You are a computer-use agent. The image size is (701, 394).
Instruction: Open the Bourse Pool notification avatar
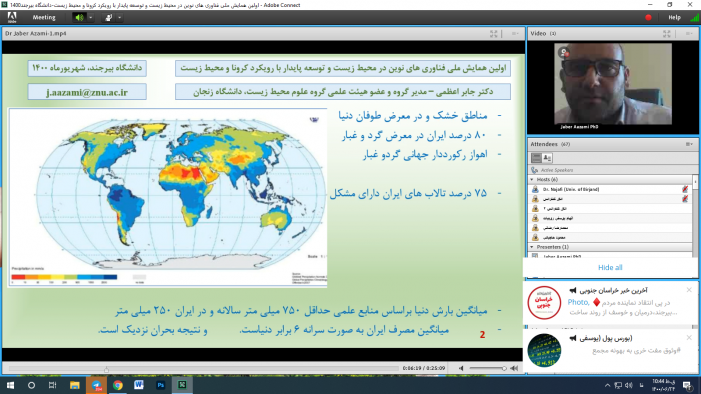[x=544, y=350]
